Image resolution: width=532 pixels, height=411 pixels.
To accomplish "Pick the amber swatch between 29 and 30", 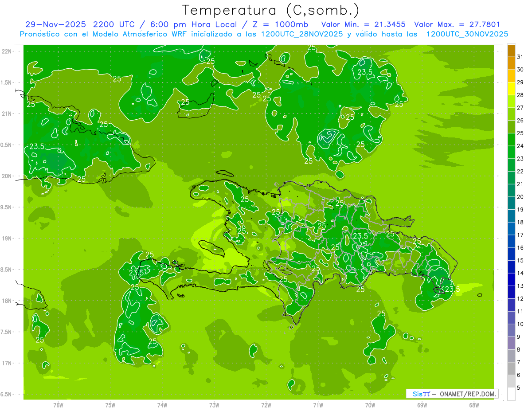I will 511,76.
